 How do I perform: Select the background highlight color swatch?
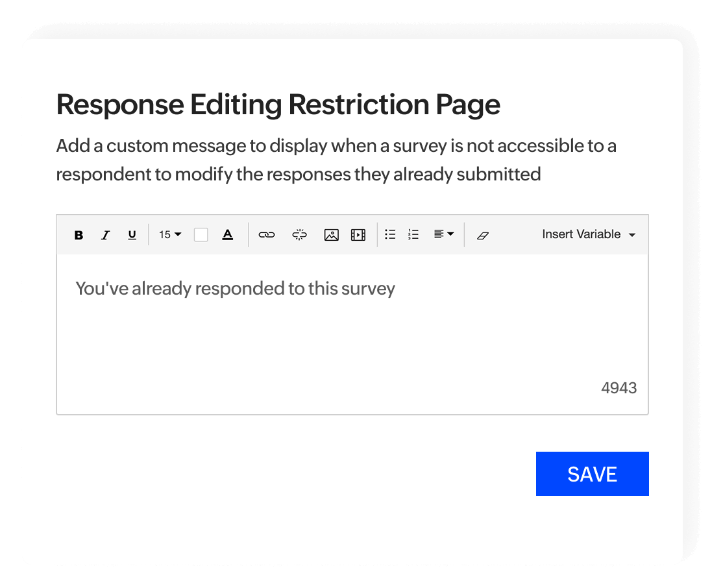click(201, 234)
